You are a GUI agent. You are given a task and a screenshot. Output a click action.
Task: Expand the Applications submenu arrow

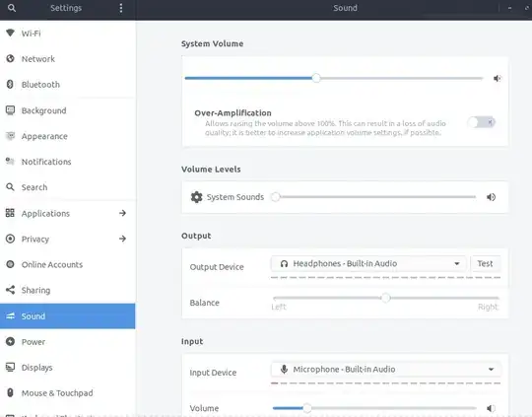122,213
